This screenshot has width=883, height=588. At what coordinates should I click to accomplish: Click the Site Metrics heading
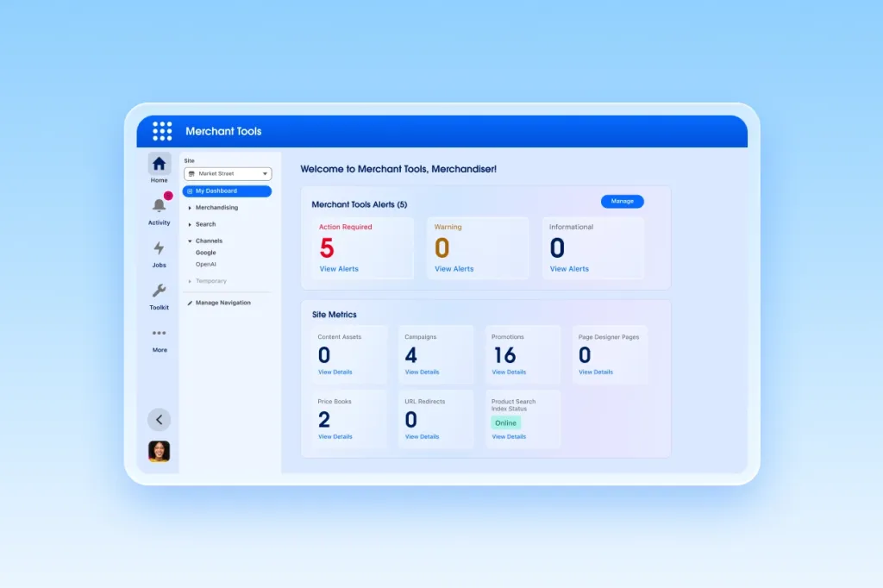pos(334,315)
